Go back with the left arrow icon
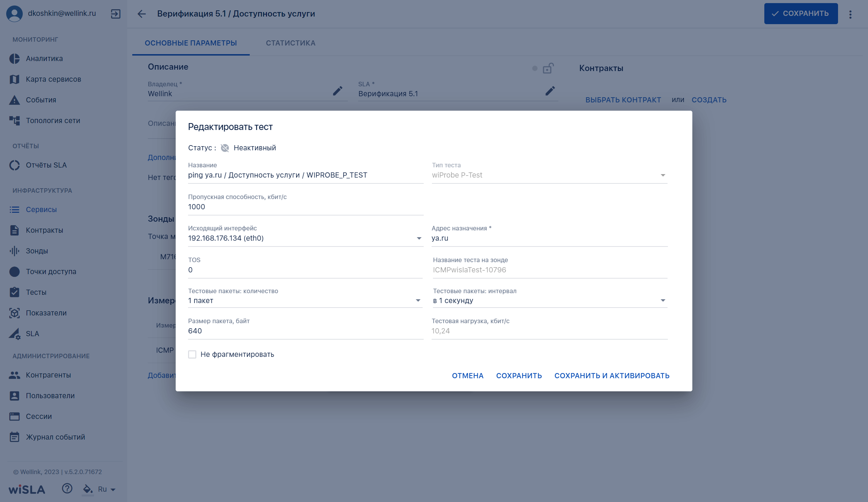 pyautogui.click(x=142, y=14)
